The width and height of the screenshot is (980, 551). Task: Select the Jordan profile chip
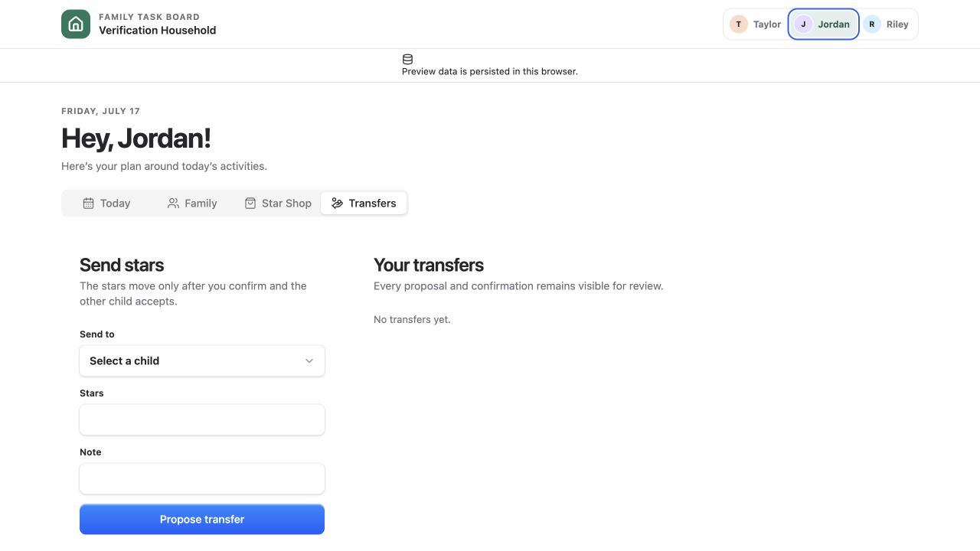click(x=823, y=24)
